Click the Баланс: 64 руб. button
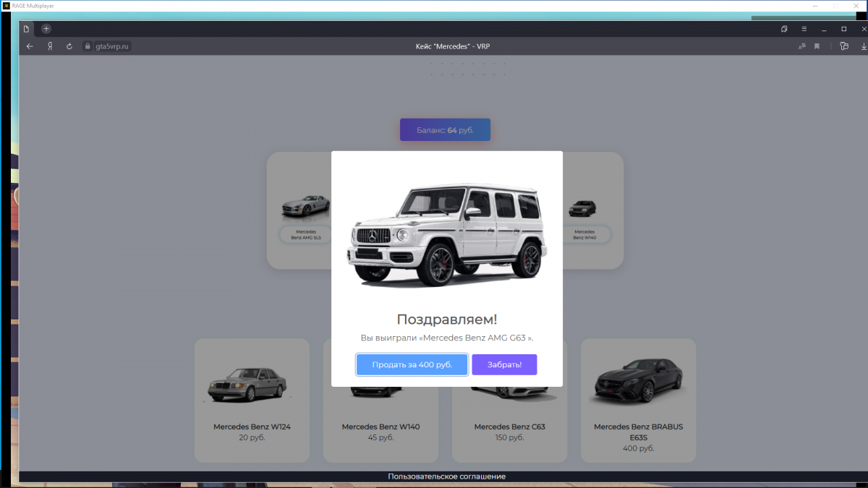The width and height of the screenshot is (868, 488). click(445, 130)
